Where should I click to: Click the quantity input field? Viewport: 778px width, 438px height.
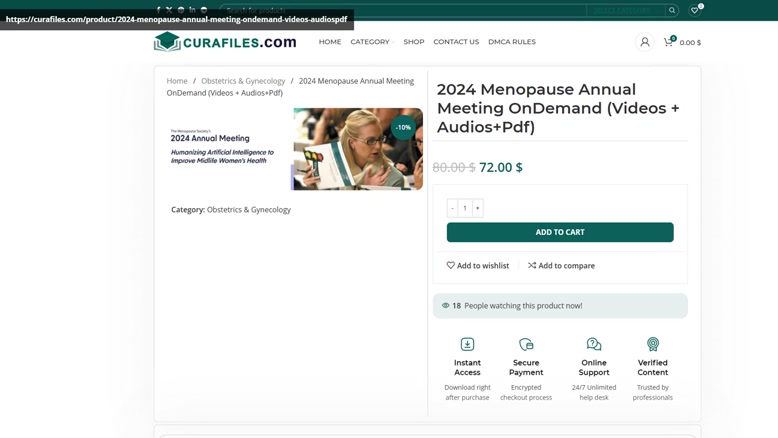pyautogui.click(x=465, y=208)
